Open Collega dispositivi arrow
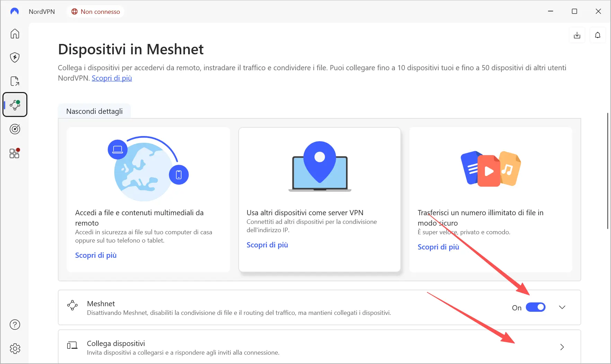This screenshot has height=364, width=611. pyautogui.click(x=562, y=347)
